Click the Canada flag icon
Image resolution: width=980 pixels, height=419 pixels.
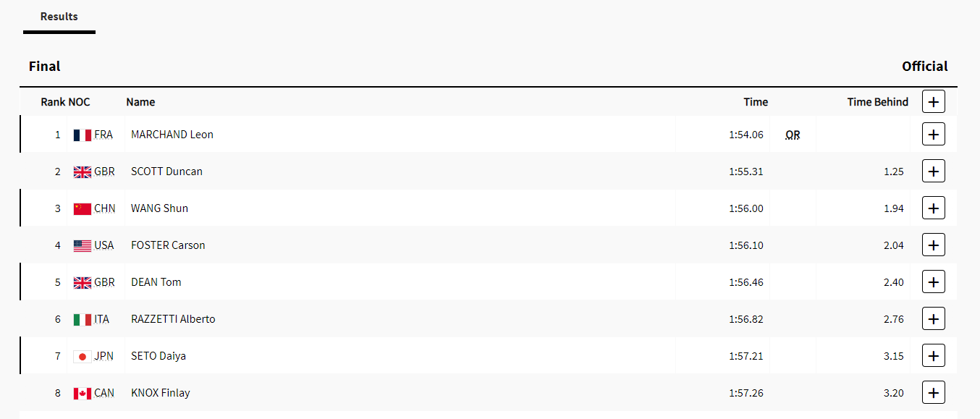tap(83, 394)
